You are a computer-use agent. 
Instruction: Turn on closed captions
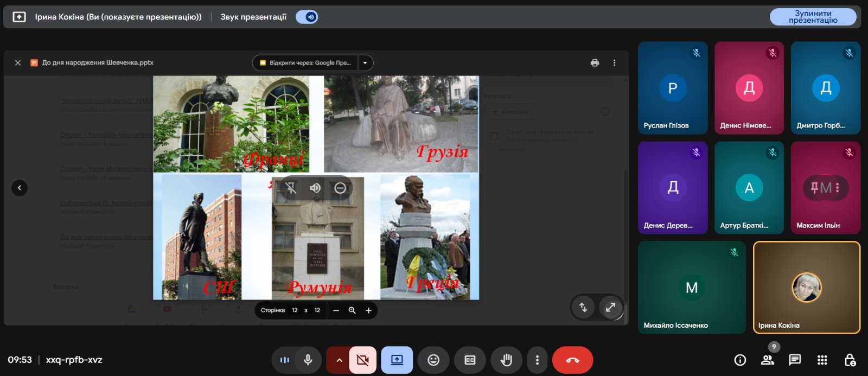click(x=470, y=360)
